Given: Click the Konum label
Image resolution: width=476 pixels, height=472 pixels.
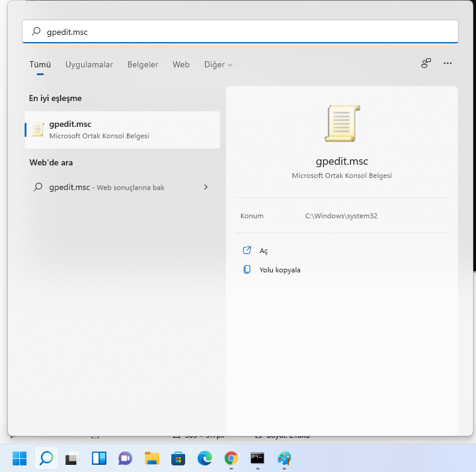Looking at the screenshot, I should point(252,216).
